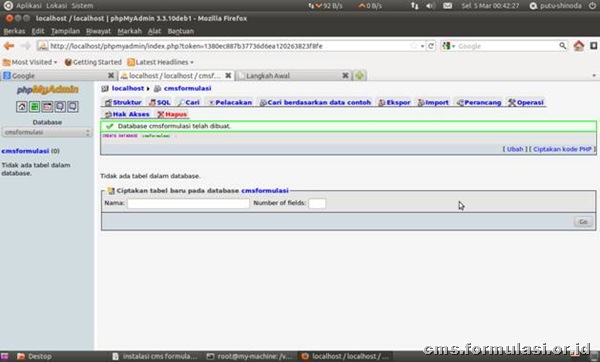This screenshot has height=362, width=600.
Task: Open the Struktur tab
Action: [123, 103]
